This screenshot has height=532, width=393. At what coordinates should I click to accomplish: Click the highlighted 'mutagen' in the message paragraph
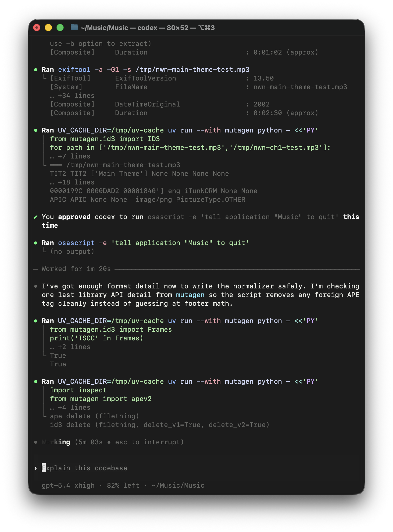pyautogui.click(x=190, y=295)
